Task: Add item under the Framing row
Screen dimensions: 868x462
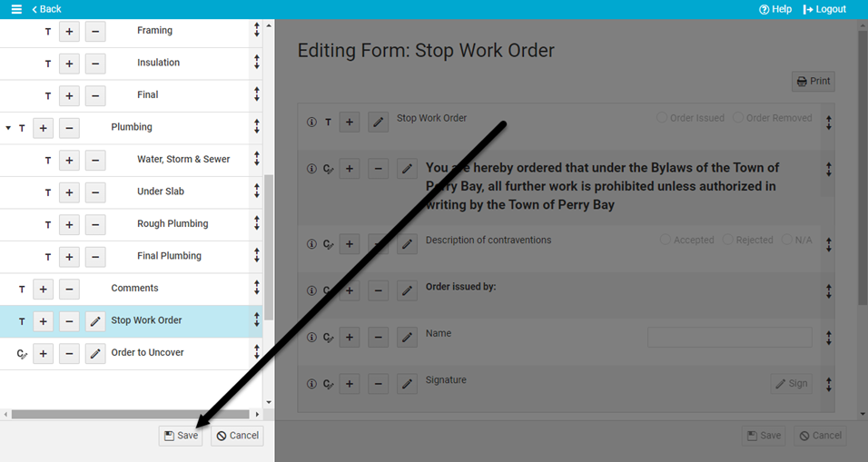Action: coord(69,32)
